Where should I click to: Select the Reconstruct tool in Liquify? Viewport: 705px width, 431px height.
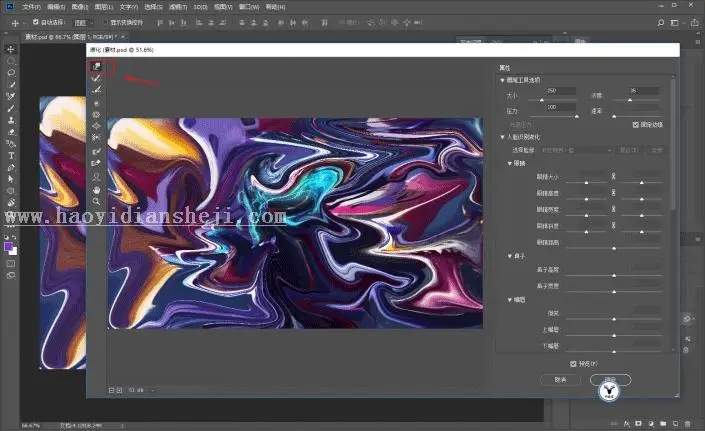96,78
